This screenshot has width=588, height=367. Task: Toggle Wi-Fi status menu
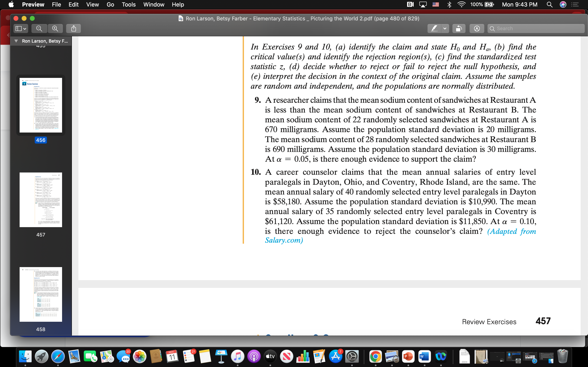coord(461,5)
